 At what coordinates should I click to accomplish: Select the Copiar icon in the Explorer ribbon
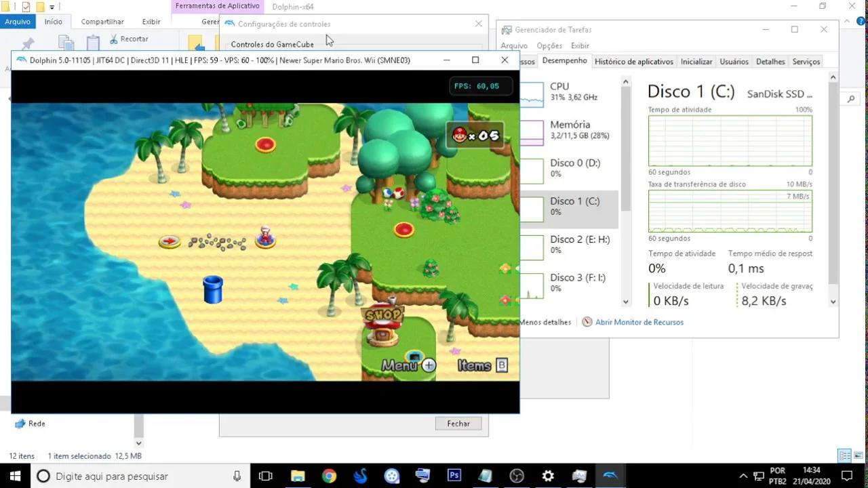tap(64, 41)
